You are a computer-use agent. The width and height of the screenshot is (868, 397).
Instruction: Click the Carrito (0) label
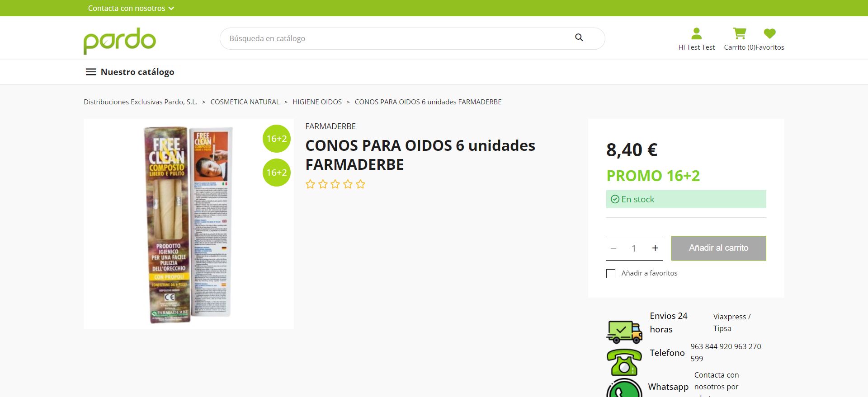pyautogui.click(x=740, y=47)
